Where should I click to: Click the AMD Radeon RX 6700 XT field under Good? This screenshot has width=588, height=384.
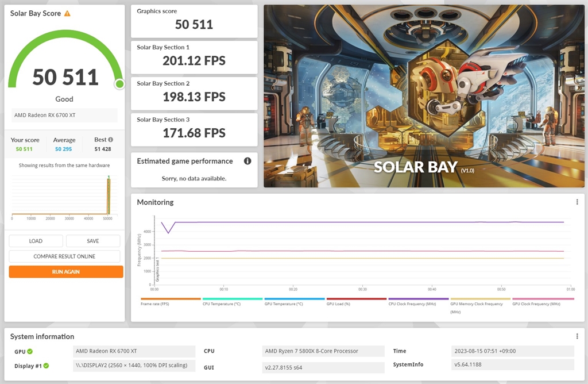(x=64, y=115)
